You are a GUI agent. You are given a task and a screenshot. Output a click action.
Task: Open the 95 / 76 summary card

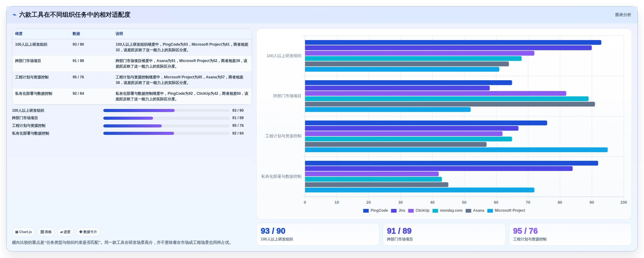tap(570, 234)
